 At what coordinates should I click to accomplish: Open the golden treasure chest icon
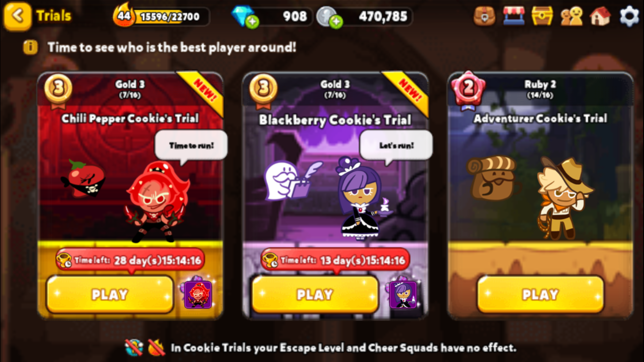pos(542,16)
